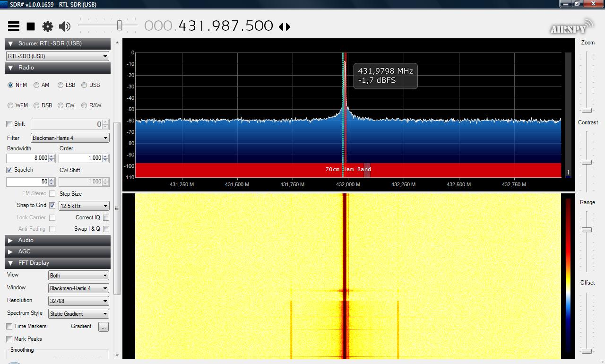Click the Bandwidth value field
The width and height of the screenshot is (605, 364).
[27, 158]
